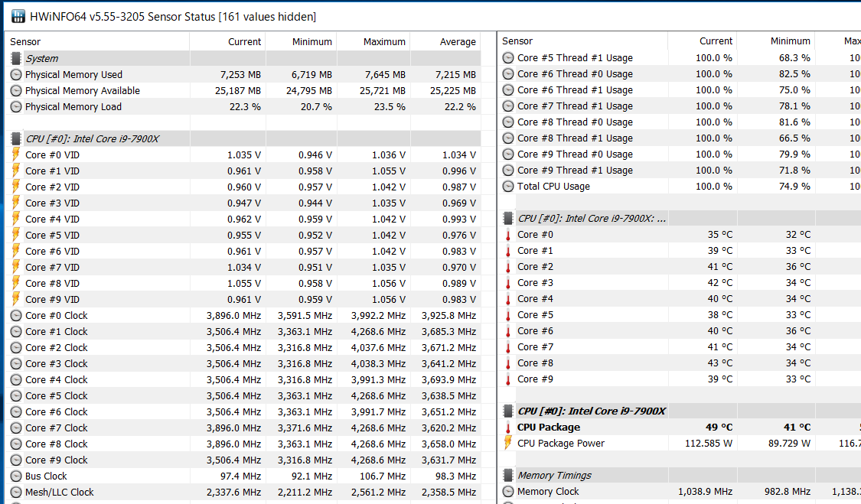Click the left panel Minimum column header
Image resolution: width=861 pixels, height=504 pixels.
pos(312,42)
